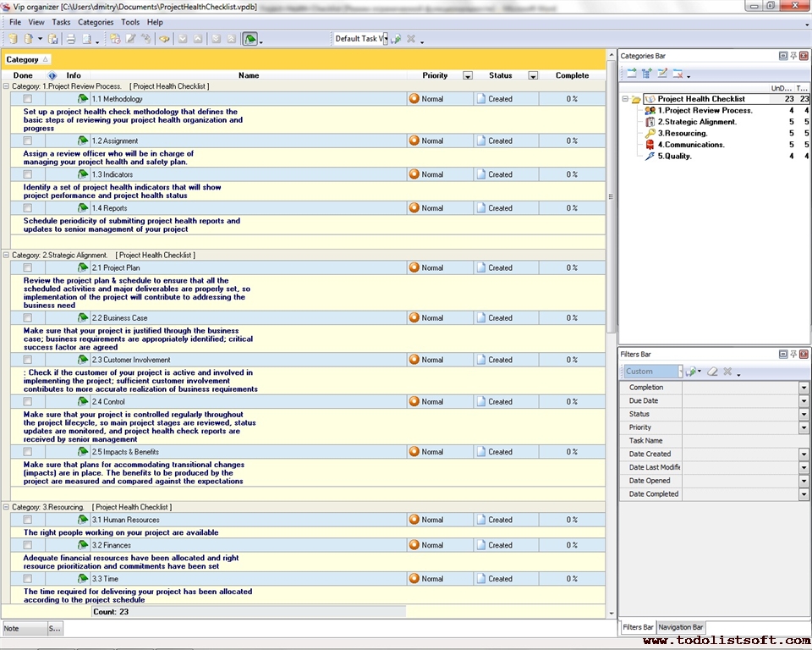Mark 2.2 Business Case task as done
The height and width of the screenshot is (650, 812).
point(28,318)
